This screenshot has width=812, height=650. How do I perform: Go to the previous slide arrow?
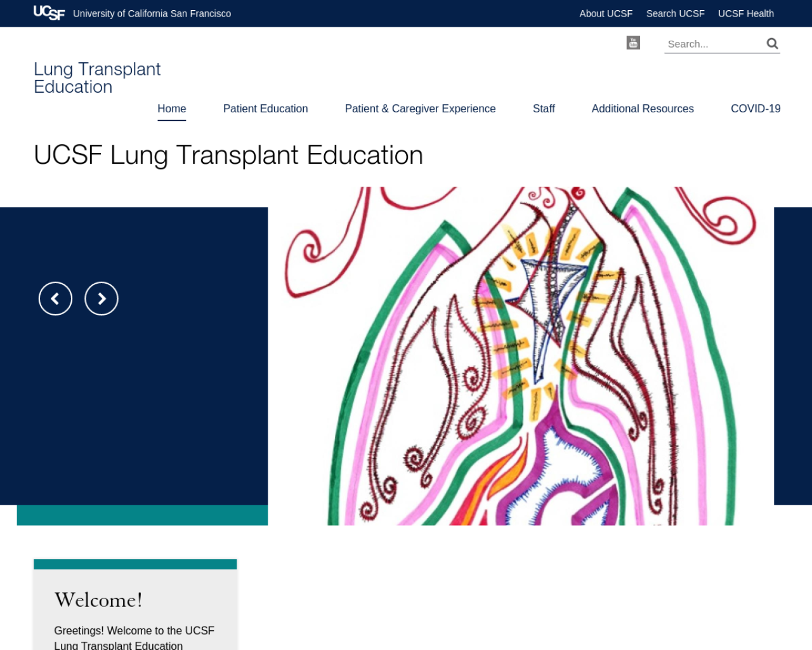[55, 298]
